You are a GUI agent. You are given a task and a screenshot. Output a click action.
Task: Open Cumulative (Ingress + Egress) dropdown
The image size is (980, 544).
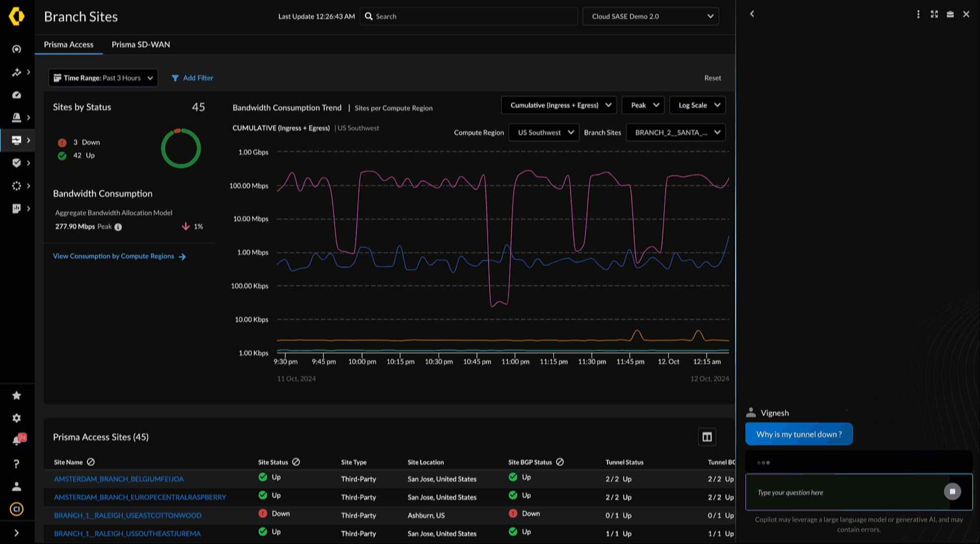tap(559, 105)
